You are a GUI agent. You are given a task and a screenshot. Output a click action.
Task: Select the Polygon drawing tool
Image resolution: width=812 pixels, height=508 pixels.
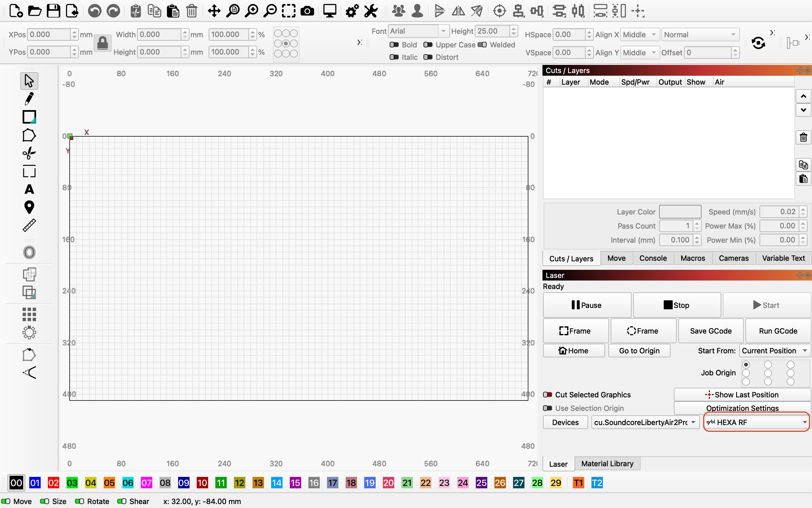click(29, 135)
